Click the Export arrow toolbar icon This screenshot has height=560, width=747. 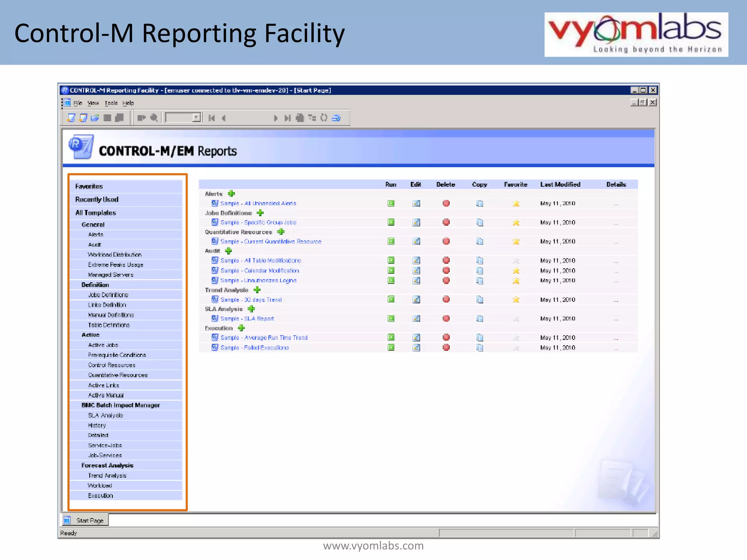[142, 118]
